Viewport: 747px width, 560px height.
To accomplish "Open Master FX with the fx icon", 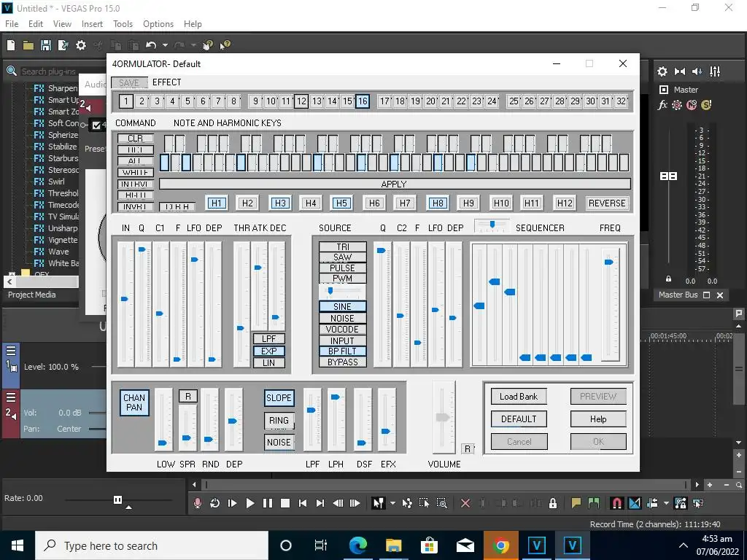I will point(662,105).
